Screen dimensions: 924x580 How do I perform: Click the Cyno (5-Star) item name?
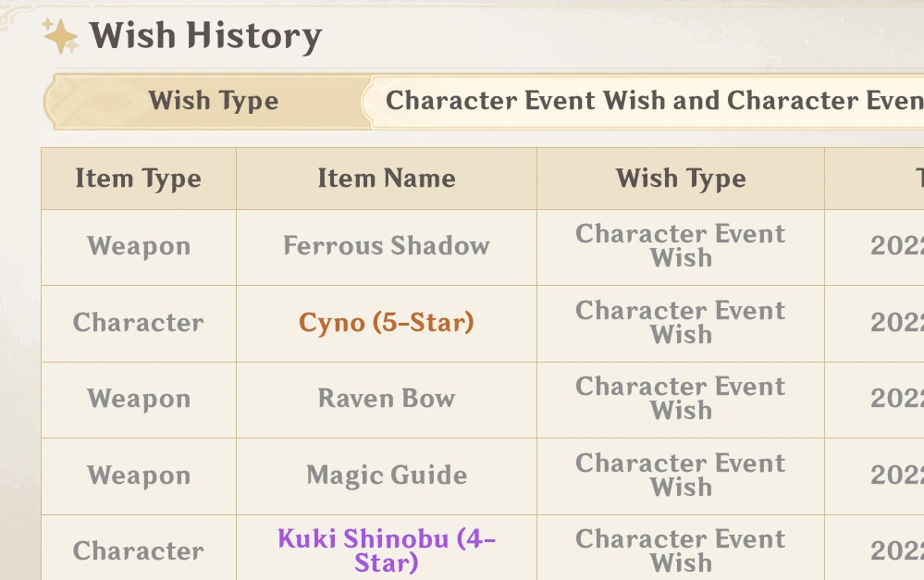point(386,323)
